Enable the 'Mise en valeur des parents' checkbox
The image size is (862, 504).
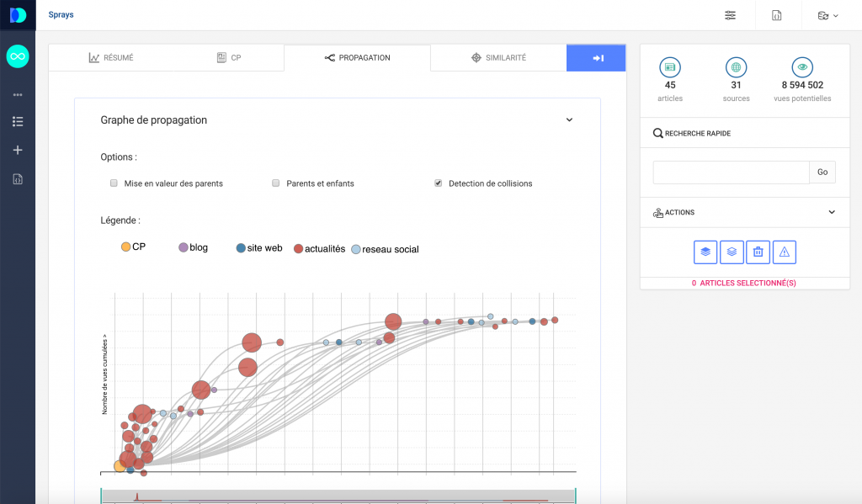click(114, 183)
